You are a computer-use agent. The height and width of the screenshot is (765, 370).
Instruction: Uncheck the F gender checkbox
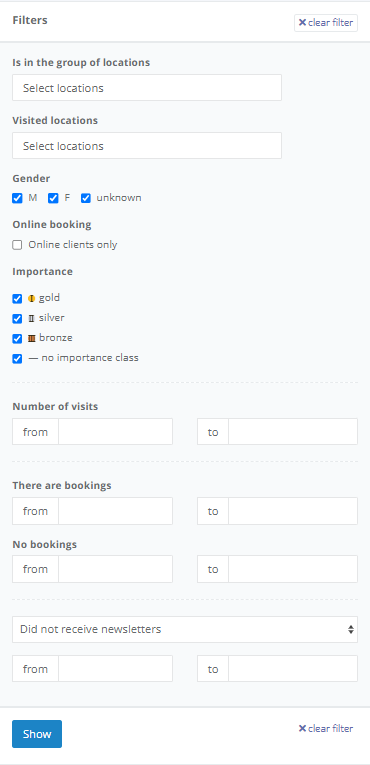tap(53, 198)
